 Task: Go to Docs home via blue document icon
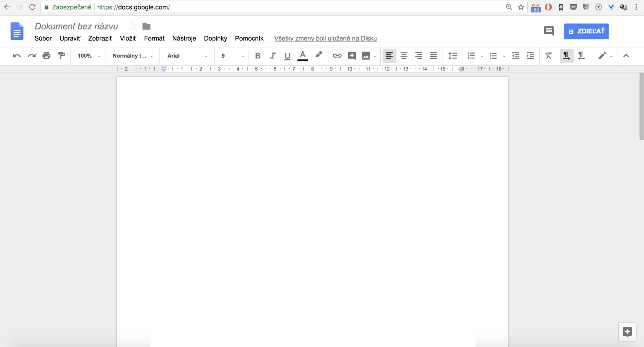tap(17, 31)
